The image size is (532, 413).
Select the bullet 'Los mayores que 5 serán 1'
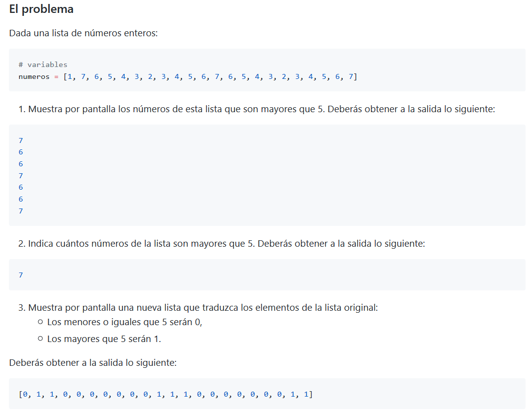point(104,339)
